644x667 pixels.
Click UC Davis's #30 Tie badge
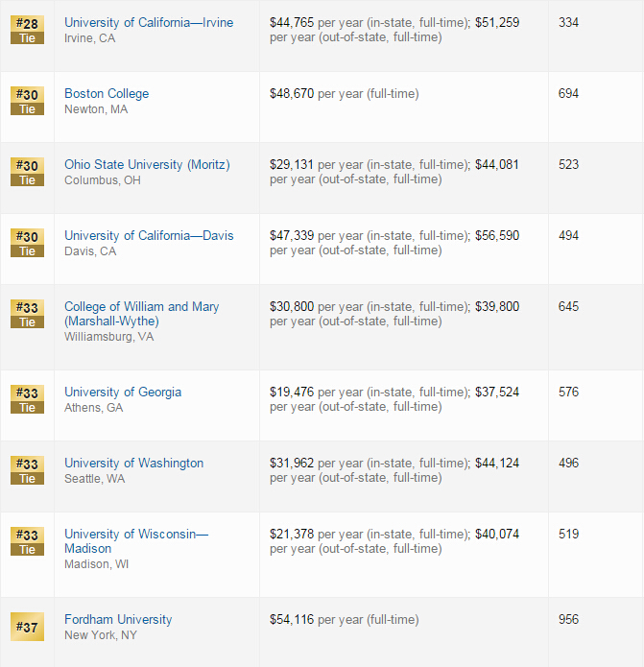coord(27,244)
